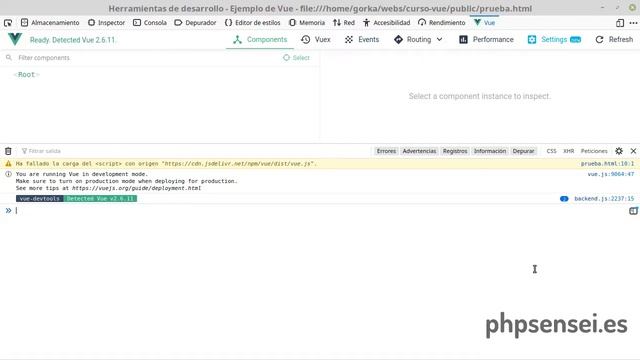Open Vue devtools Settings
This screenshot has height=360, width=640.
[554, 40]
